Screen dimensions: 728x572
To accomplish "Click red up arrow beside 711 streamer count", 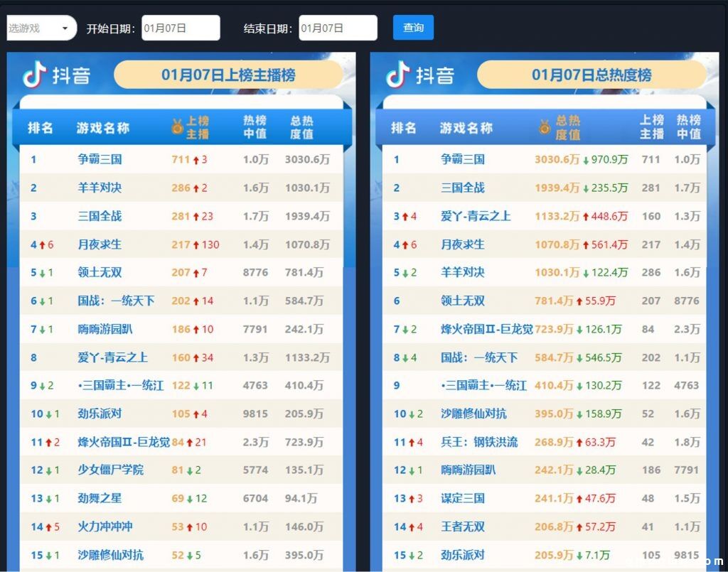I will click(x=196, y=160).
